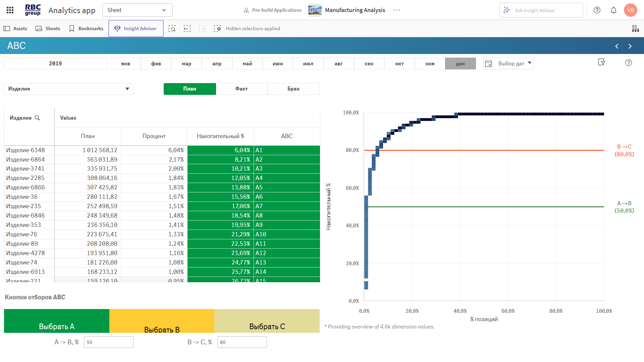The width and height of the screenshot is (644, 362).
Task: Click the Выбрать A button
Action: (57, 321)
